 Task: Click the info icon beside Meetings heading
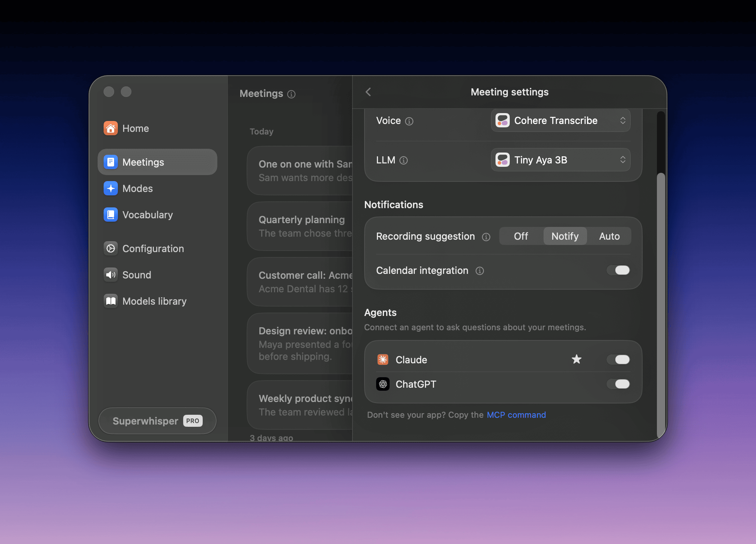[291, 94]
